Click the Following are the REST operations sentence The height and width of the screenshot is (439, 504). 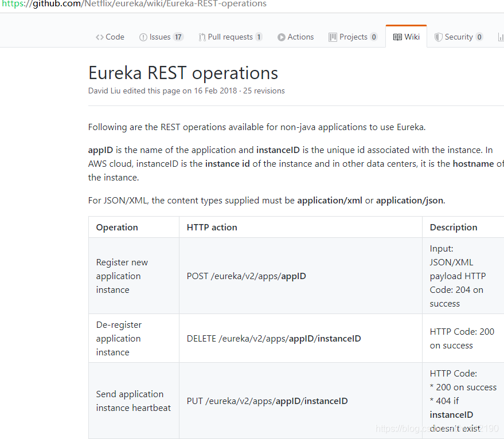257,127
